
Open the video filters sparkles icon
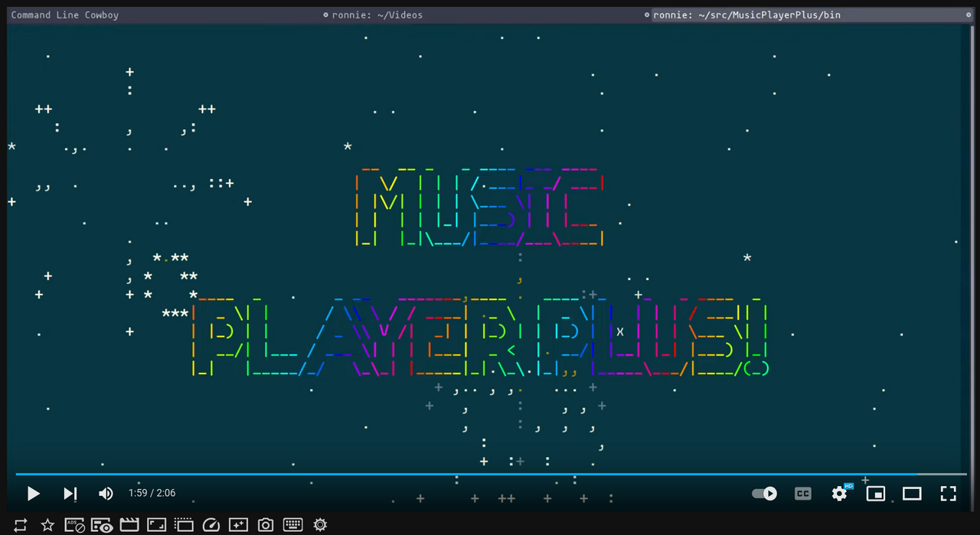(238, 524)
